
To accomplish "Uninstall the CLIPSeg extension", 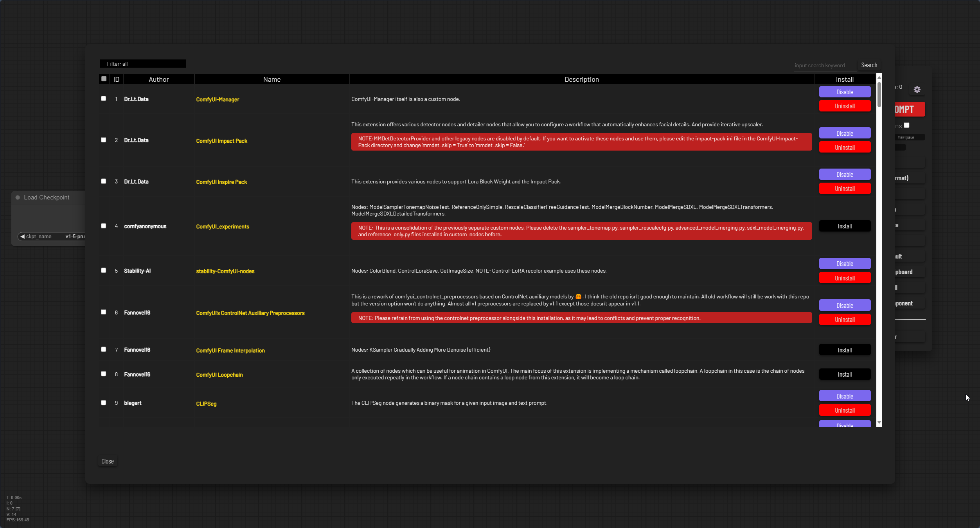I will click(845, 410).
